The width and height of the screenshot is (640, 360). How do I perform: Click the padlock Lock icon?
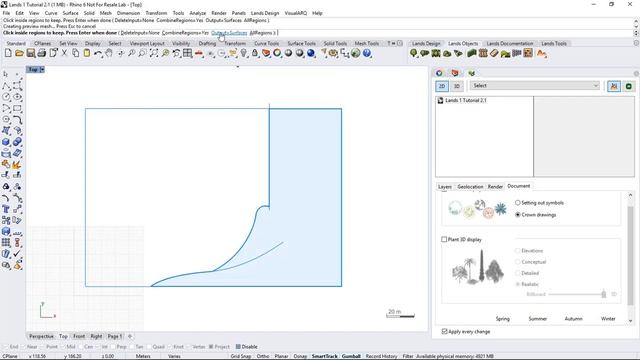255,53
